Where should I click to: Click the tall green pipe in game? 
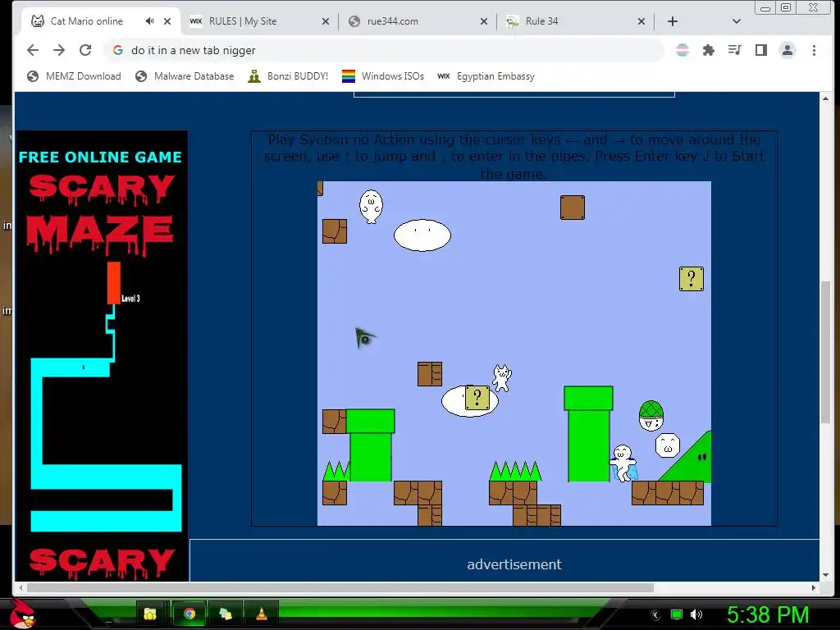tap(588, 433)
